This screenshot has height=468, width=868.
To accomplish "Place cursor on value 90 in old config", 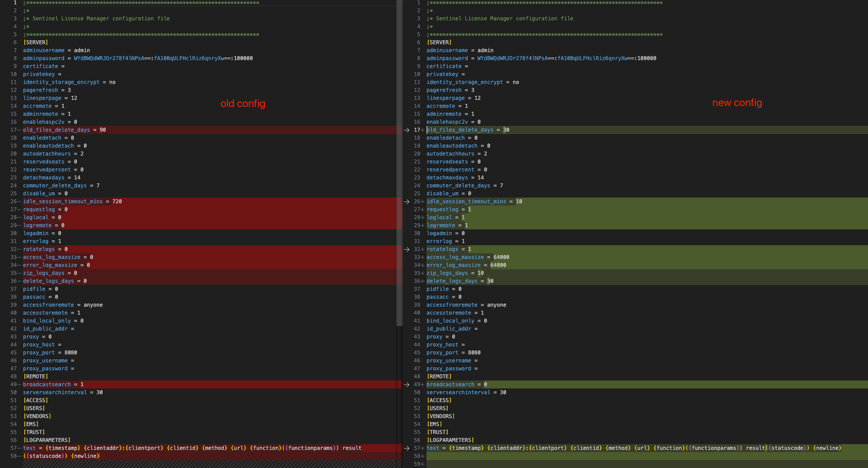I will [103, 130].
